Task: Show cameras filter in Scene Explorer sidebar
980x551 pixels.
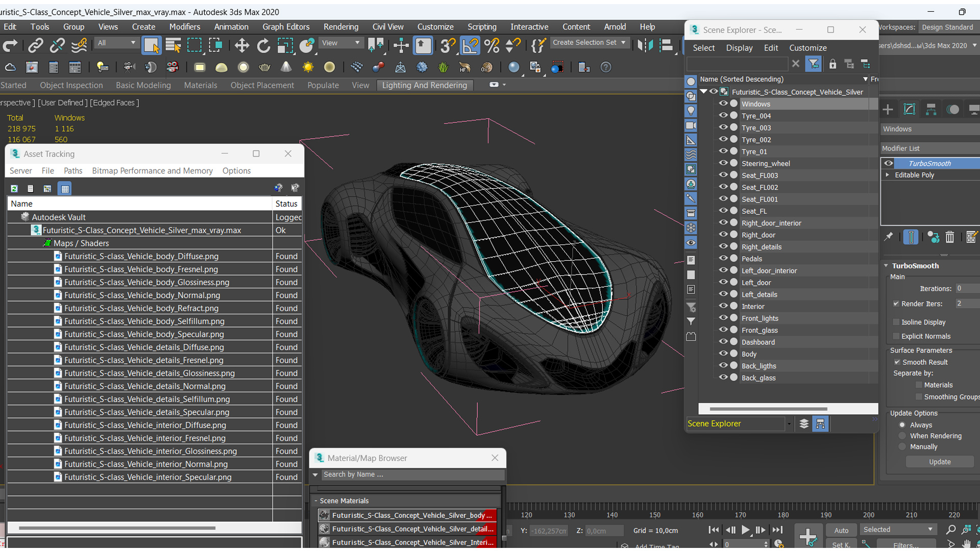Action: pos(691,126)
